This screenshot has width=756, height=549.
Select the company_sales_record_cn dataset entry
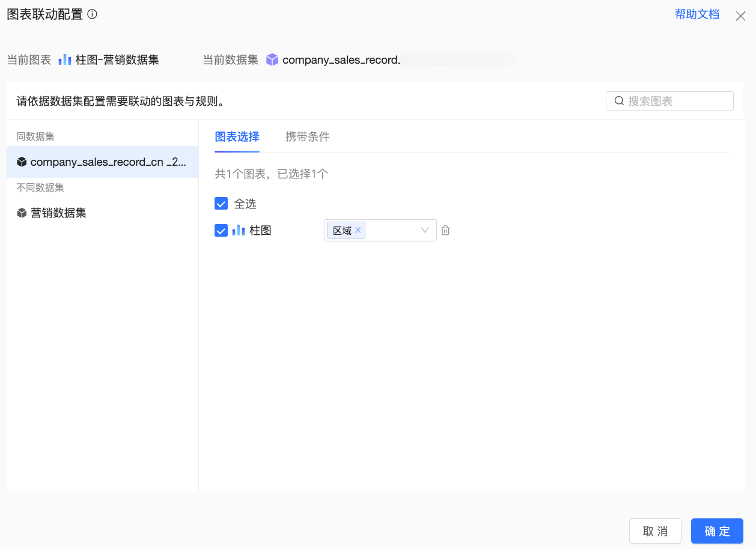(x=102, y=162)
